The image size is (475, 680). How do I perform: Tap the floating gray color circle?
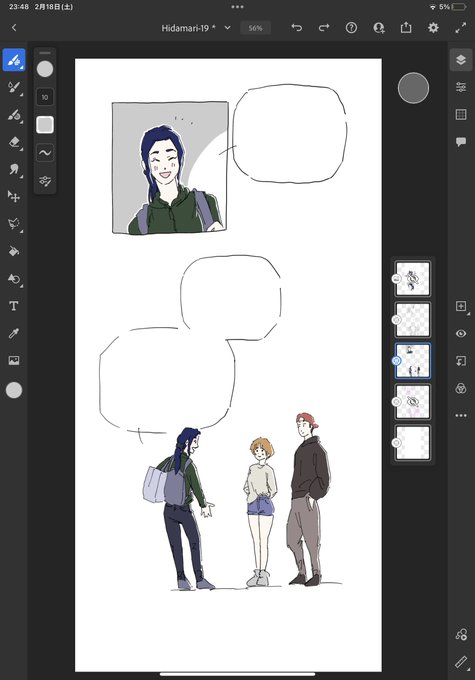pyautogui.click(x=413, y=88)
